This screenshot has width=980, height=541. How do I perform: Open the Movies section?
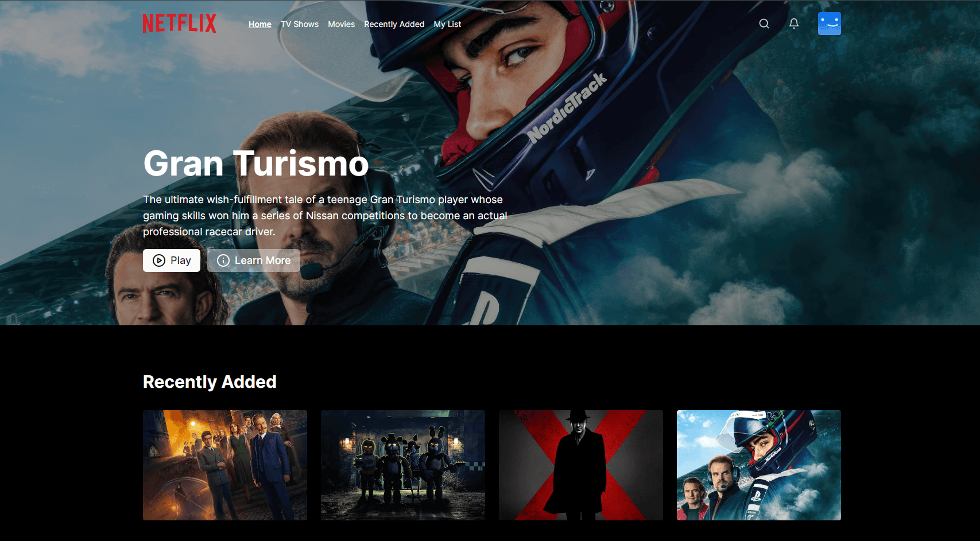[342, 24]
